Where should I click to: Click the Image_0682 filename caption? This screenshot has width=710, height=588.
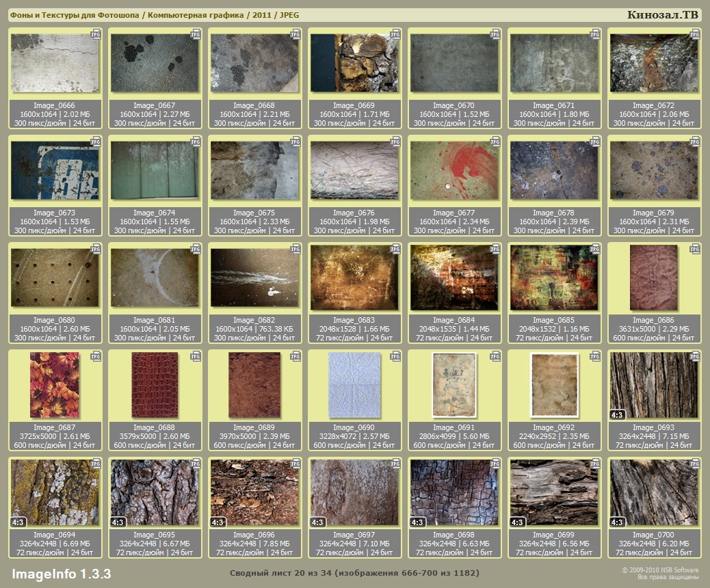click(x=254, y=320)
